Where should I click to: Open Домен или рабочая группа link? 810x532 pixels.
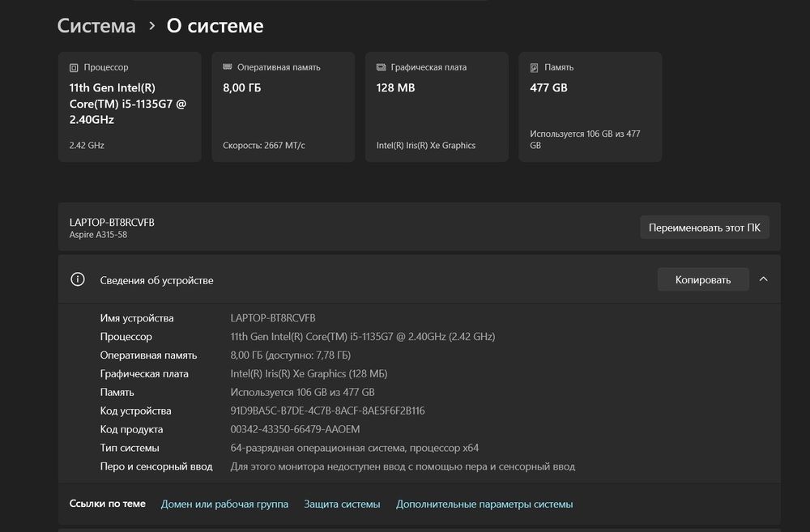click(224, 504)
